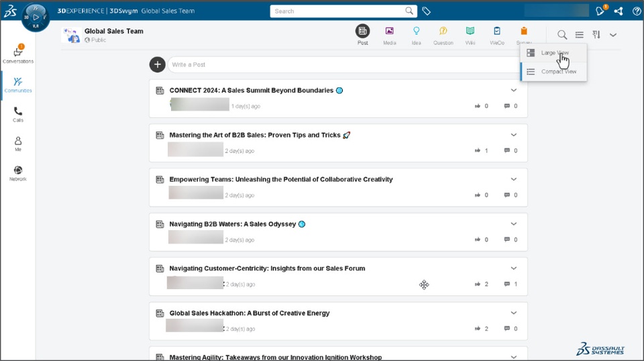Open Navigating B2B Waters: A Sales Odyssey
This screenshot has height=361, width=644.
pos(233,224)
